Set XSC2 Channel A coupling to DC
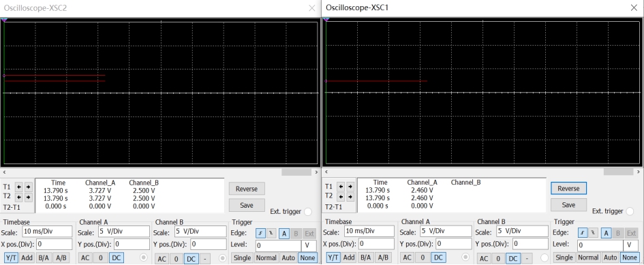644x265 pixels. [x=117, y=258]
